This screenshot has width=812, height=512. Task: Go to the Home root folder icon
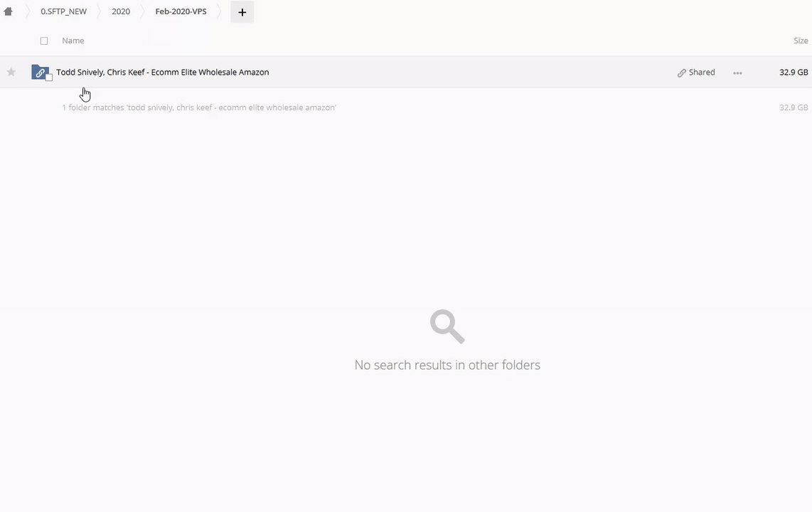click(9, 11)
